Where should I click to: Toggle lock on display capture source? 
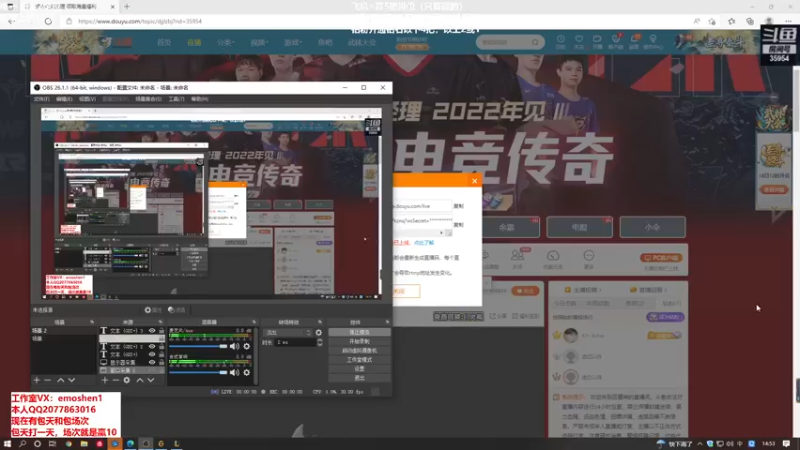tap(161, 362)
